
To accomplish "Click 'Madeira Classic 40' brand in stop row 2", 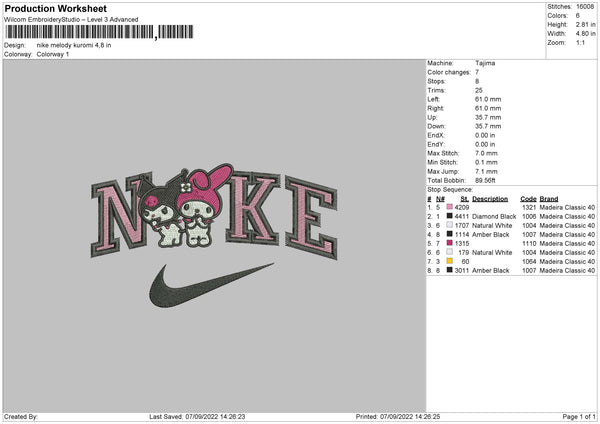I will click(567, 216).
